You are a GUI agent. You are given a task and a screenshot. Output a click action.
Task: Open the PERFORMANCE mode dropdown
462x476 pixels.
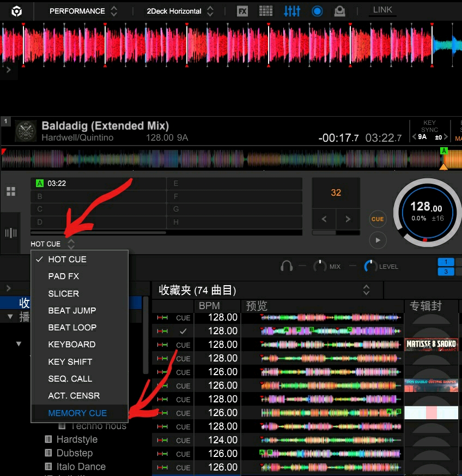[83, 11]
